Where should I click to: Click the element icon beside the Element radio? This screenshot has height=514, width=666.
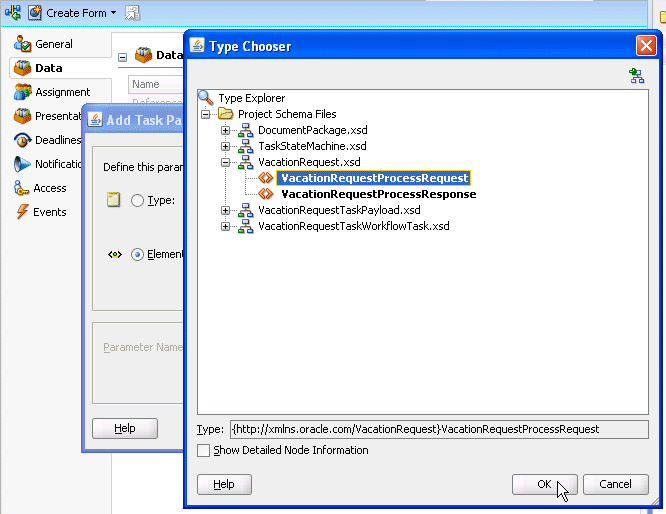115,254
